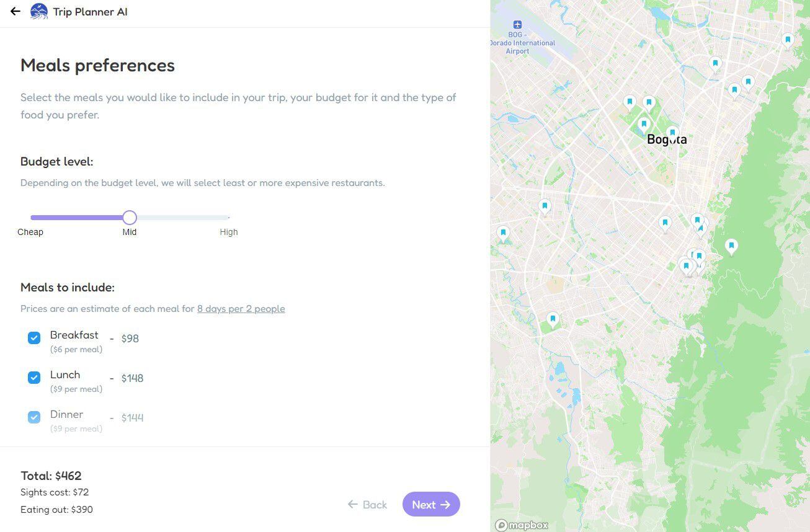Screen dimensions: 810x532
Task: Click the back arrow in the header
Action: pos(16,11)
